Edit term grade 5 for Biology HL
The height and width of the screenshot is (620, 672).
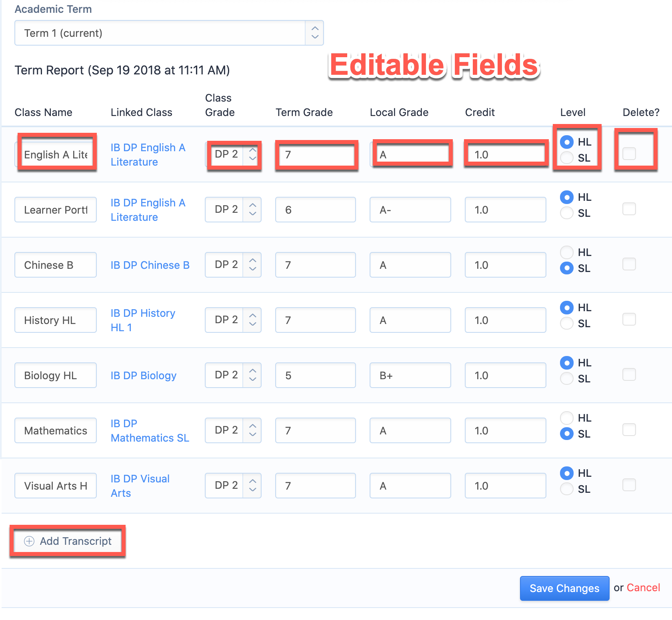316,375
